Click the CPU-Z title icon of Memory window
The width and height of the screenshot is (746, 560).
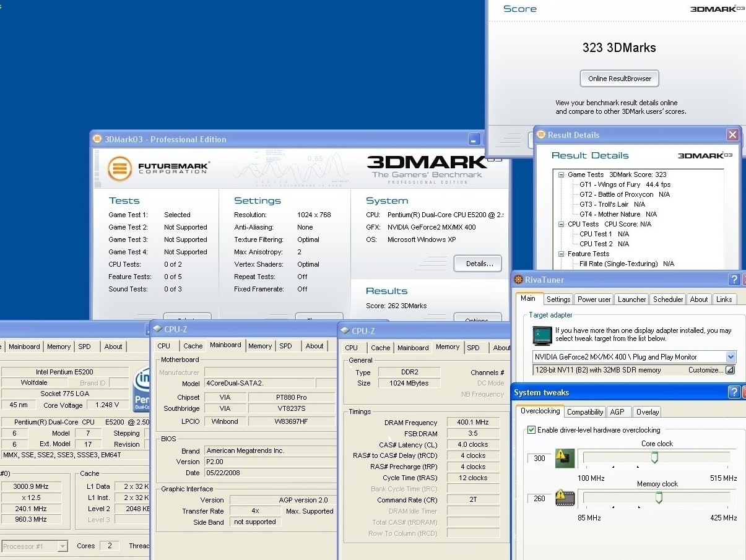[345, 331]
